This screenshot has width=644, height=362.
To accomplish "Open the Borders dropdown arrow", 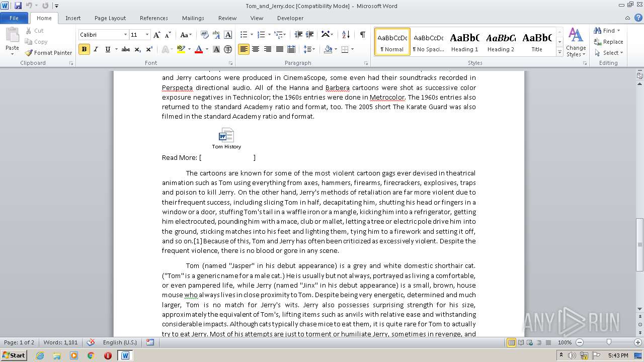I will (352, 49).
